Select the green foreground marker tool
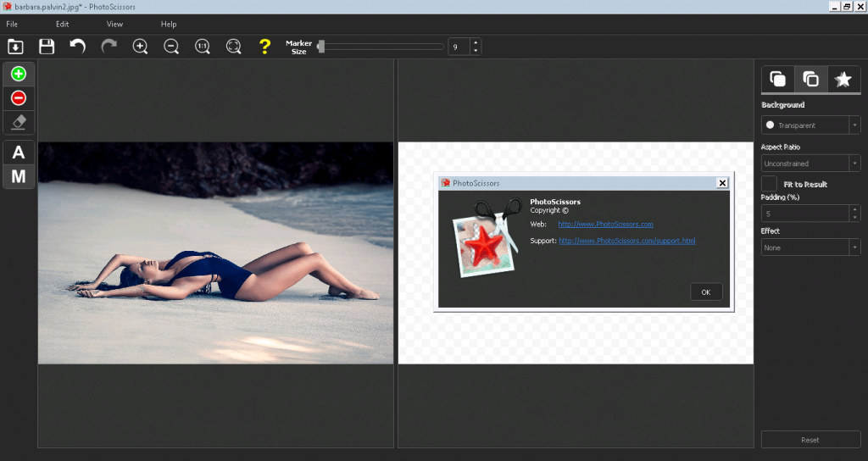868x461 pixels. coord(19,74)
